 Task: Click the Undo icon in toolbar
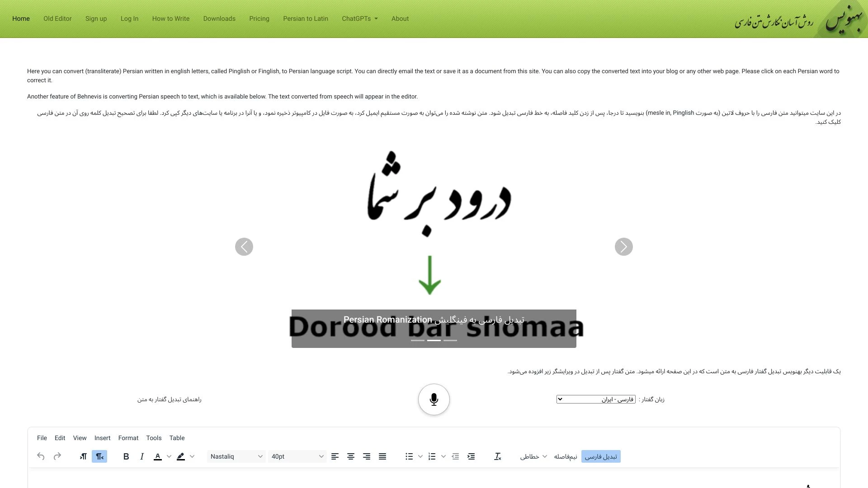point(41,456)
